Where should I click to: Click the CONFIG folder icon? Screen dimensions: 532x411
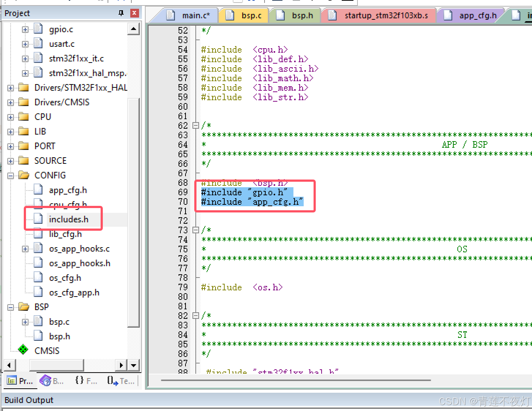coord(23,175)
